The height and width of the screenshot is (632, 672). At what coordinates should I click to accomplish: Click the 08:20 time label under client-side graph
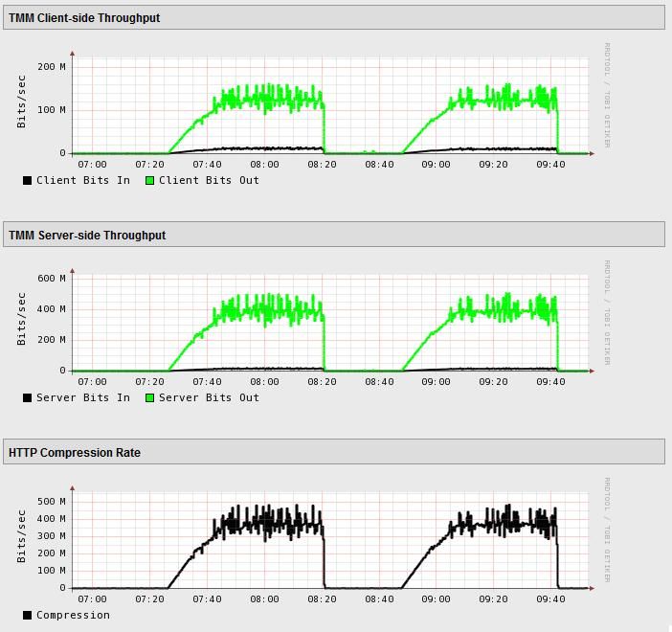coord(322,164)
